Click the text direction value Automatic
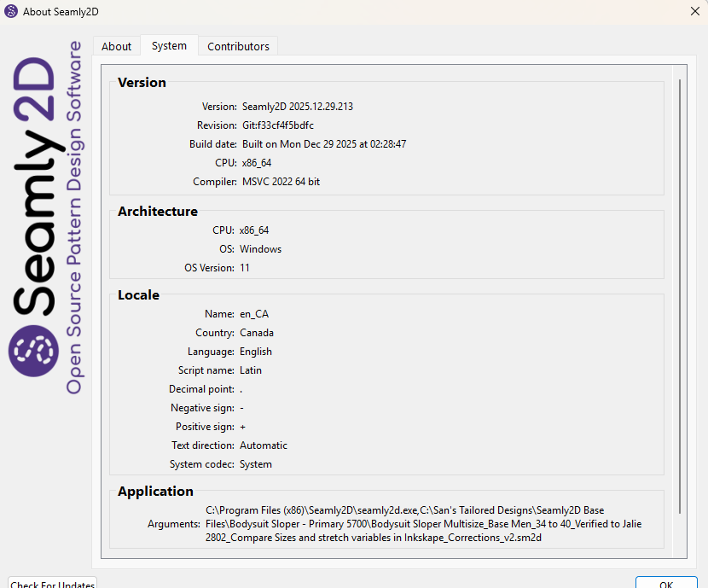This screenshot has height=588, width=708. 264,445
